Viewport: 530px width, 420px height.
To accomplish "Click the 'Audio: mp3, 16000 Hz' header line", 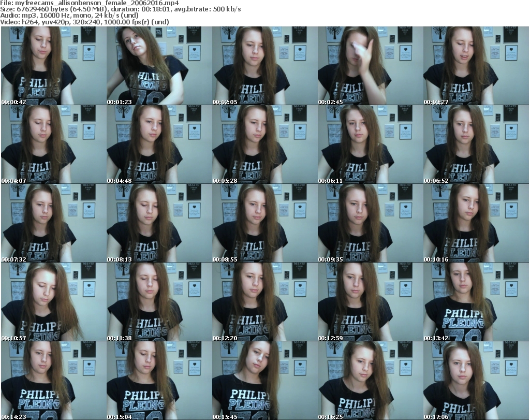I will (x=69, y=15).
